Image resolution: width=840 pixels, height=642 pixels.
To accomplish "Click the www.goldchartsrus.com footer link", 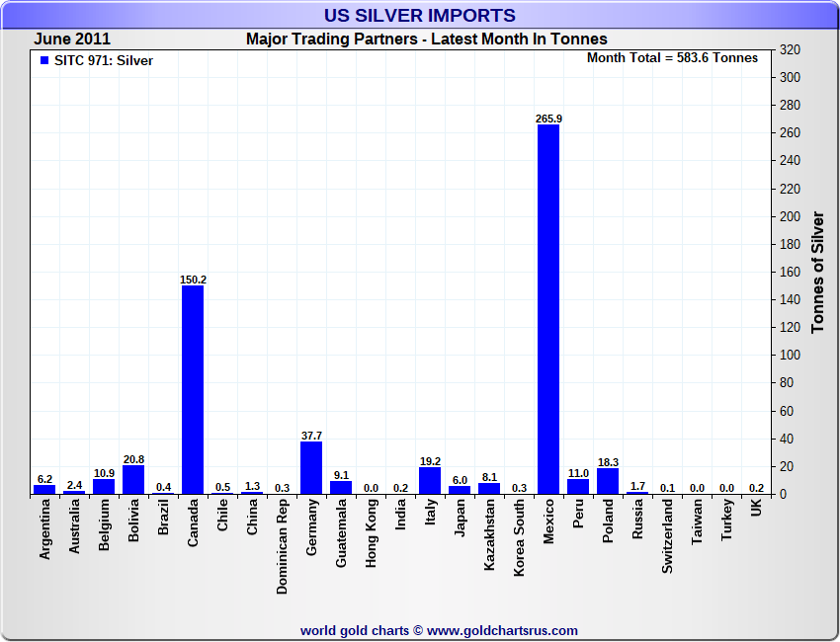I will (x=502, y=631).
